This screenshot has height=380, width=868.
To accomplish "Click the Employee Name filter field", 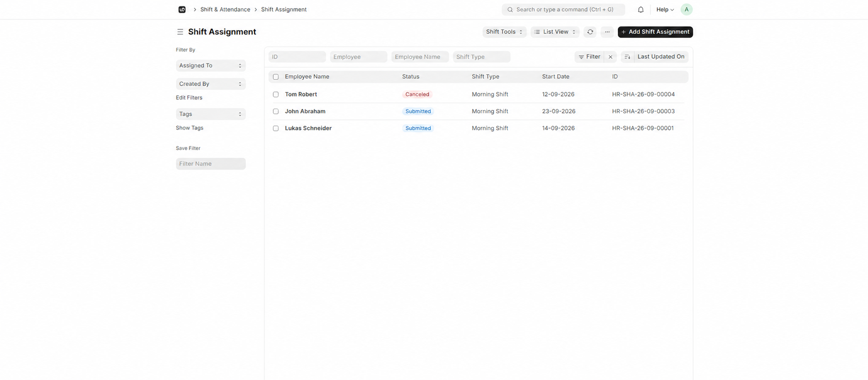I will pyautogui.click(x=420, y=57).
